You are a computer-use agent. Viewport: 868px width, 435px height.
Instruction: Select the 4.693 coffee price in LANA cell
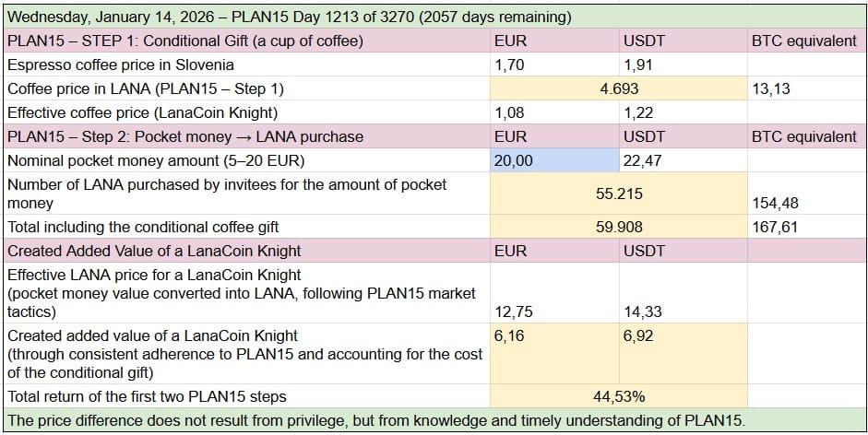pyautogui.click(x=618, y=89)
